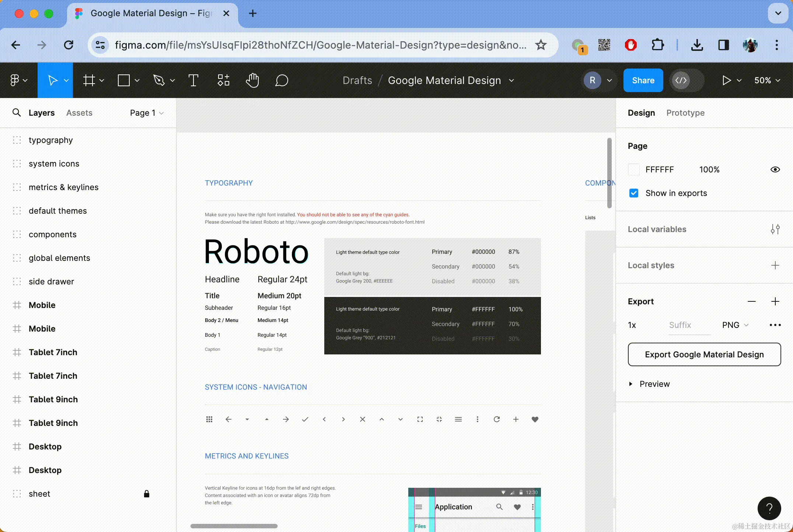The width and height of the screenshot is (793, 532).
Task: Open a new browser tab
Action: pyautogui.click(x=253, y=14)
